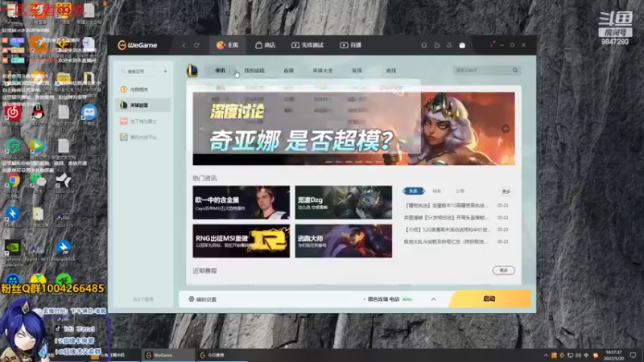
Task: Click the first header icon left of the thumbs-up
Action: tap(424, 45)
